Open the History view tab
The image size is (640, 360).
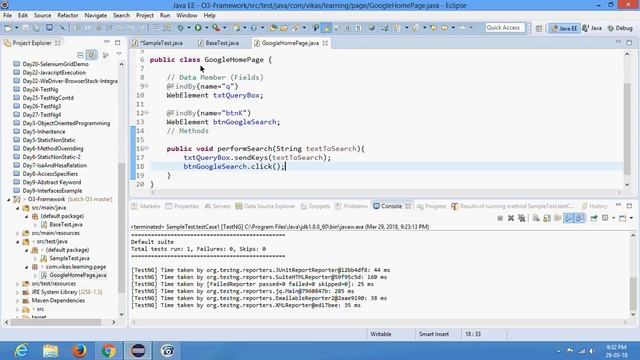tap(595, 206)
